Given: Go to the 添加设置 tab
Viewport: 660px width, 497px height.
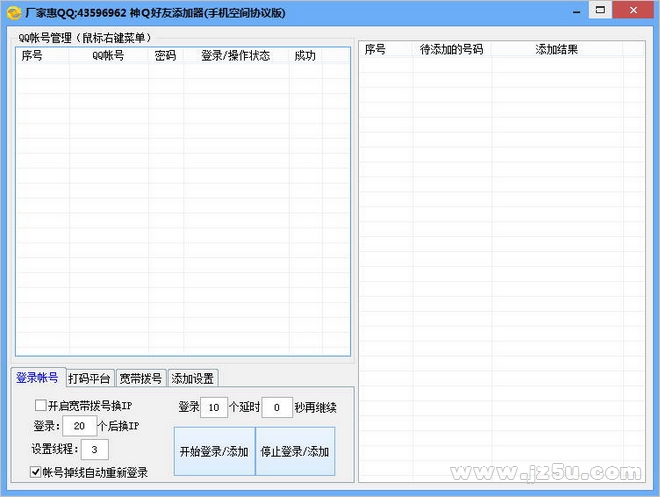Looking at the screenshot, I should [192, 378].
